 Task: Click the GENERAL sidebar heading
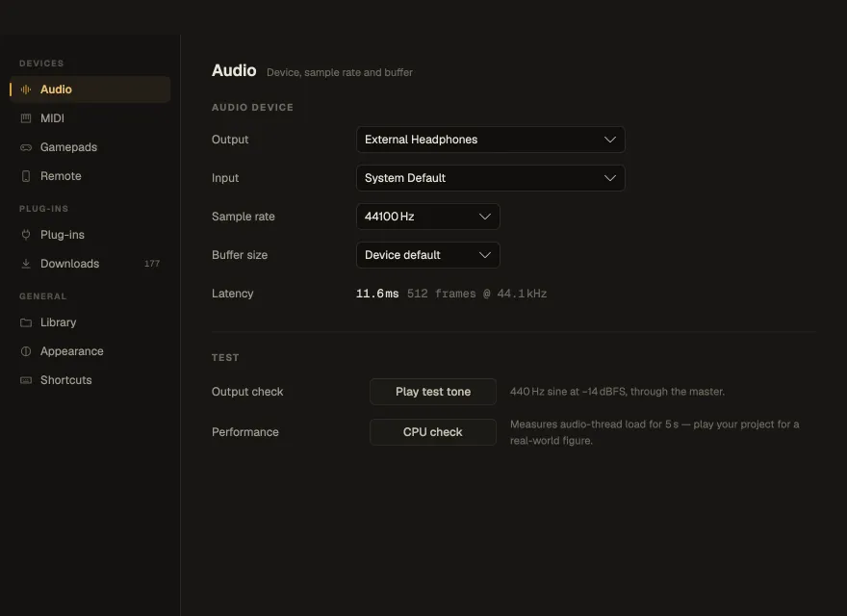(43, 296)
